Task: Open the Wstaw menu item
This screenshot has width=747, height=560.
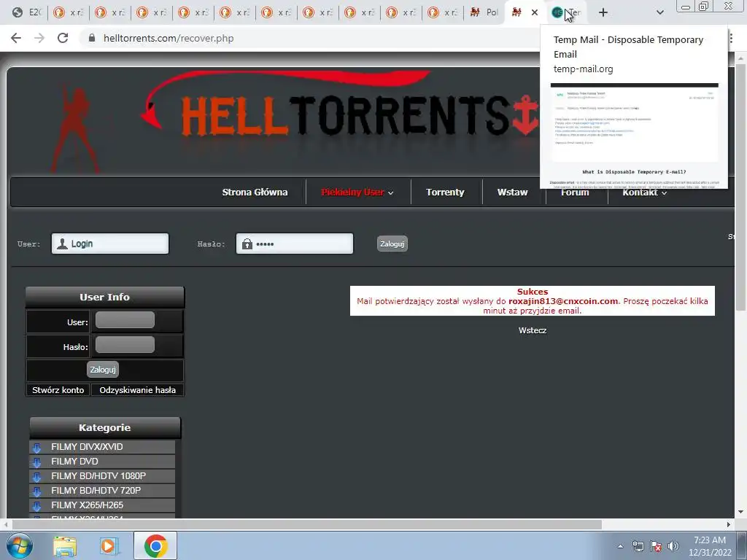Action: pyautogui.click(x=513, y=192)
